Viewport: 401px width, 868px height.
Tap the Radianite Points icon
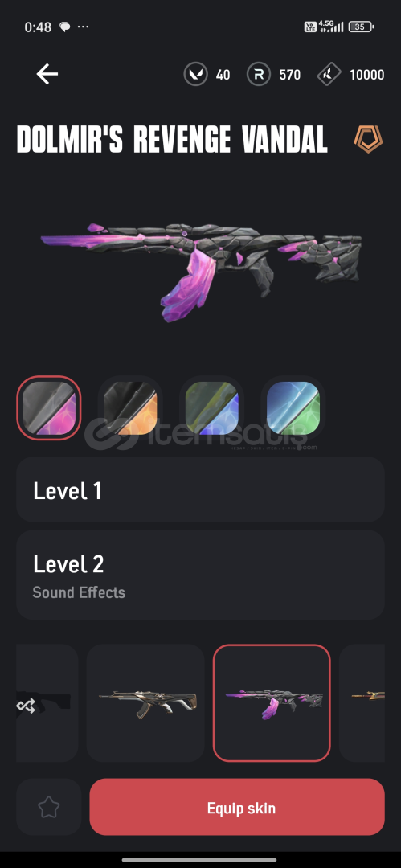pyautogui.click(x=259, y=74)
